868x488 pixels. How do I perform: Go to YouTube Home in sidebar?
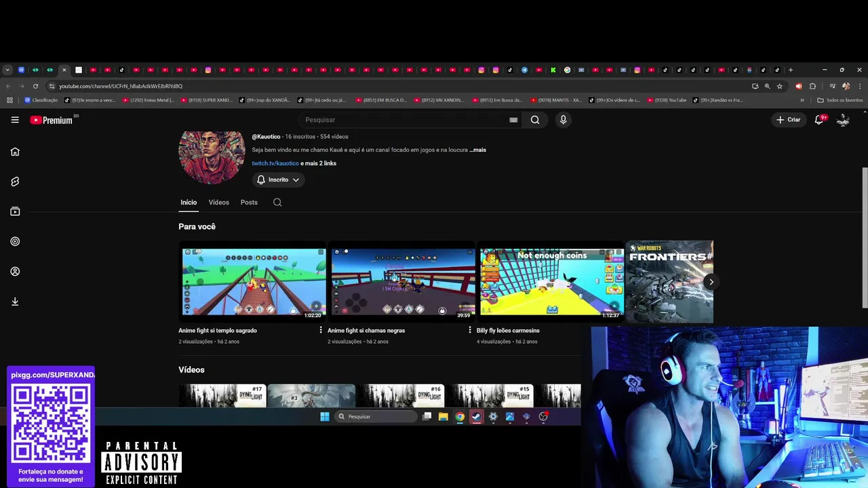(x=15, y=152)
